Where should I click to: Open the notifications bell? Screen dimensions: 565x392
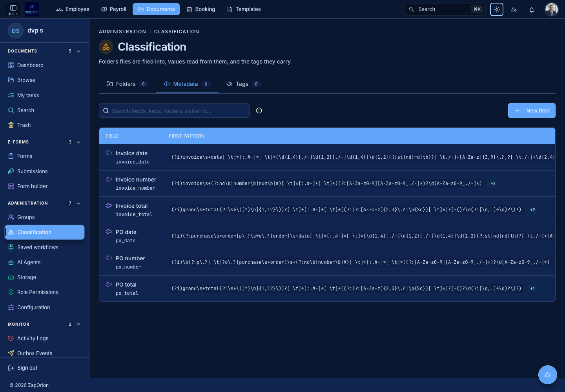coord(532,9)
